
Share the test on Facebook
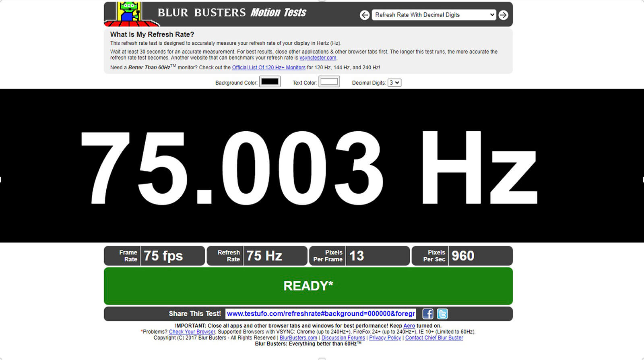point(427,314)
